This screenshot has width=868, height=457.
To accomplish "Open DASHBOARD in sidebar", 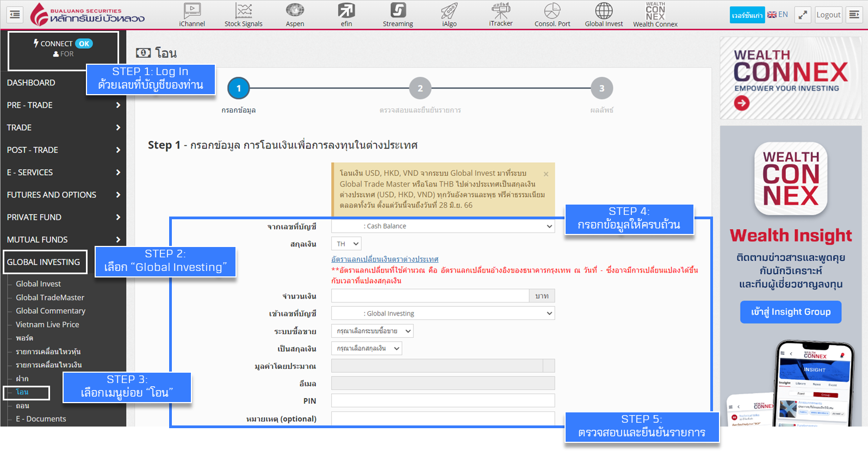I will 31,83.
